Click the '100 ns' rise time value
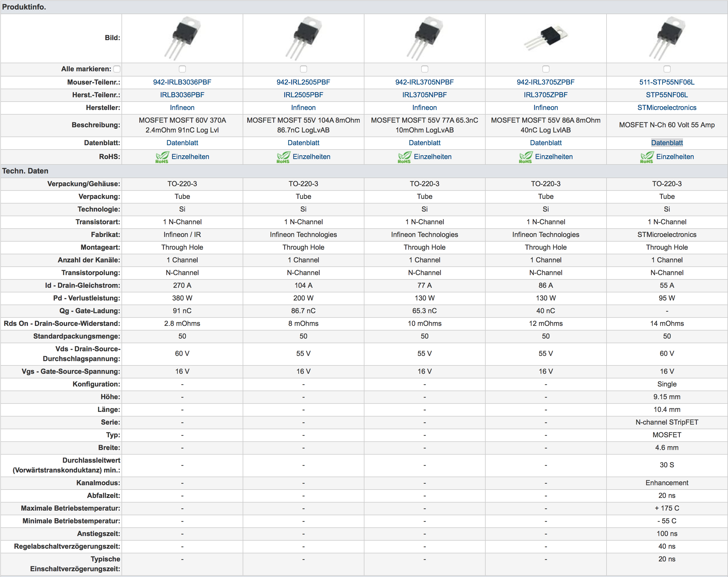This screenshot has width=728, height=577. coord(667,534)
